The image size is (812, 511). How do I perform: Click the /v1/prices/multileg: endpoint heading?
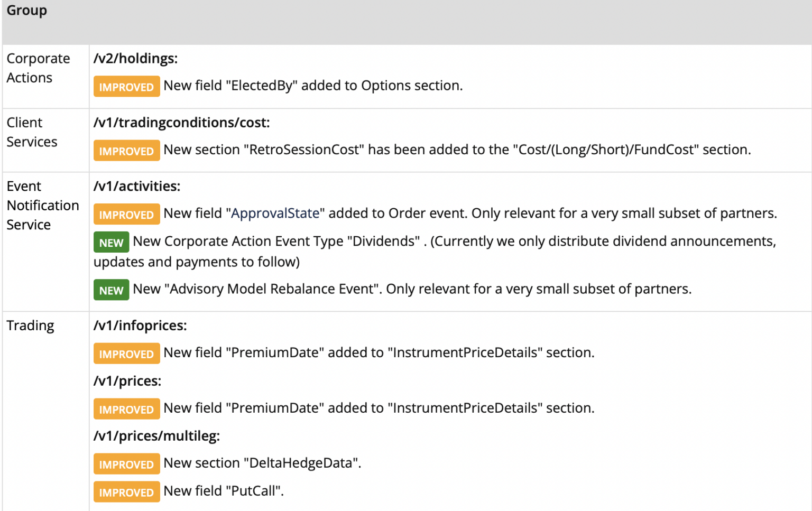coord(156,436)
